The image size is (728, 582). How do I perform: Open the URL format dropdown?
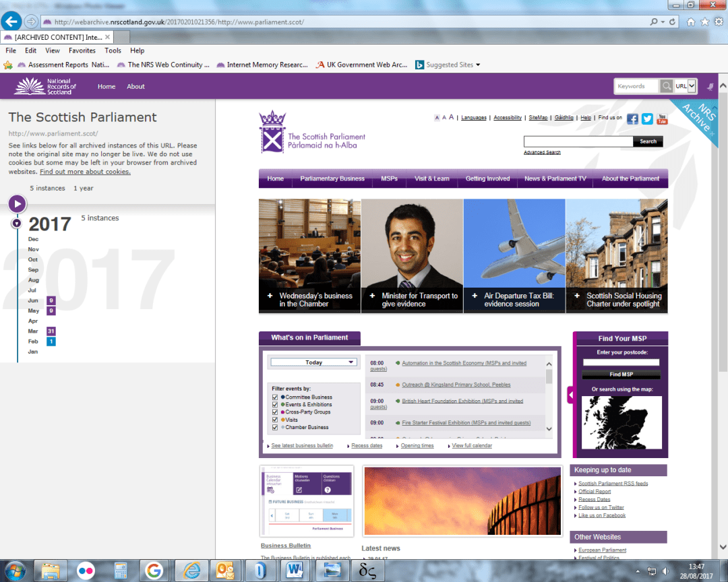point(691,86)
